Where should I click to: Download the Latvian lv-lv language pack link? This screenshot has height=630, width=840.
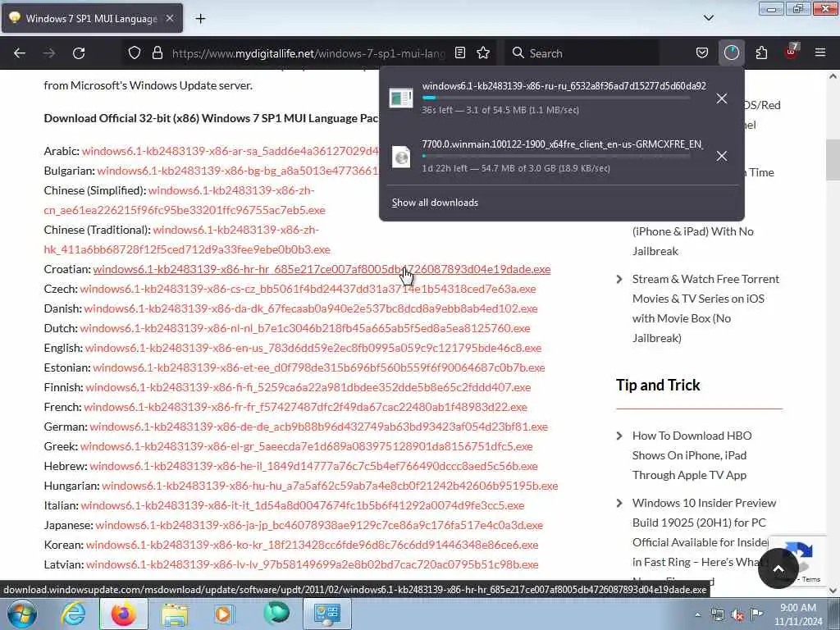click(313, 564)
